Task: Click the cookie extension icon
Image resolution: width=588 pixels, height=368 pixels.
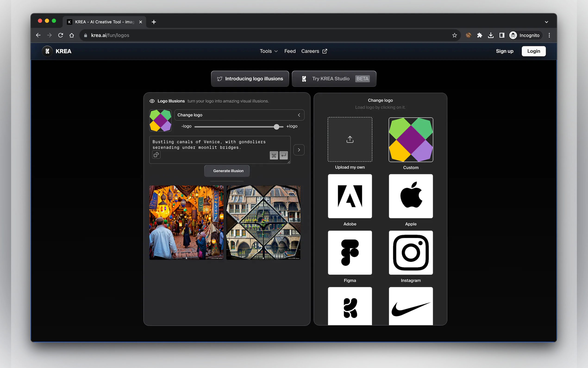Action: (468, 35)
